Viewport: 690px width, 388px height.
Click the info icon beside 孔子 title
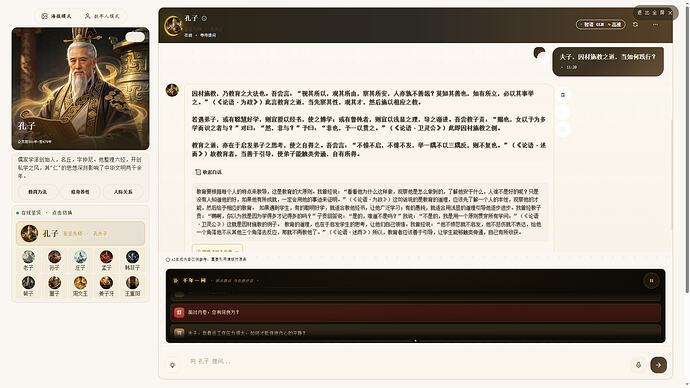pos(204,18)
